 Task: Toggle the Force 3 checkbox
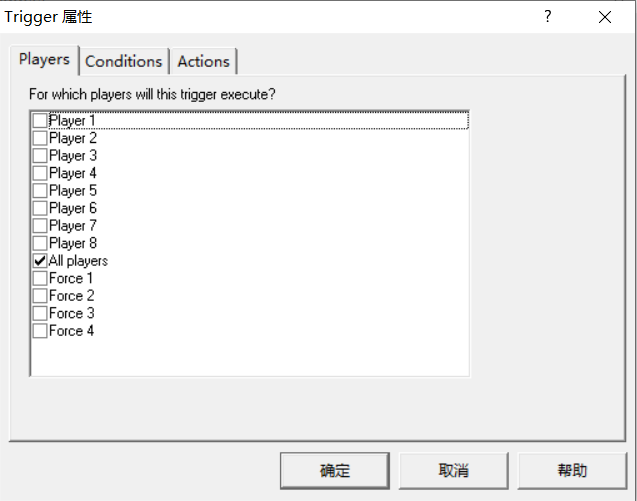click(x=40, y=313)
